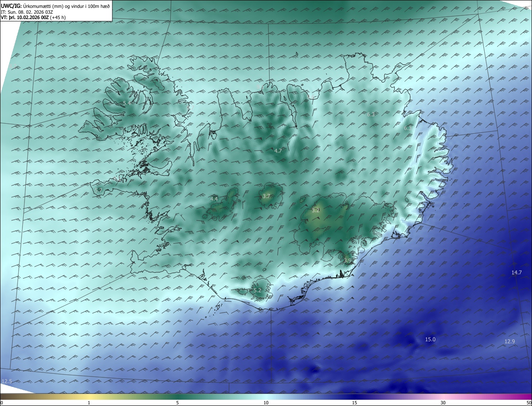Select the 5.2 value on Mýrdalsjökull glacier
Image resolution: width=532 pixels, height=406 pixels.
257,291
